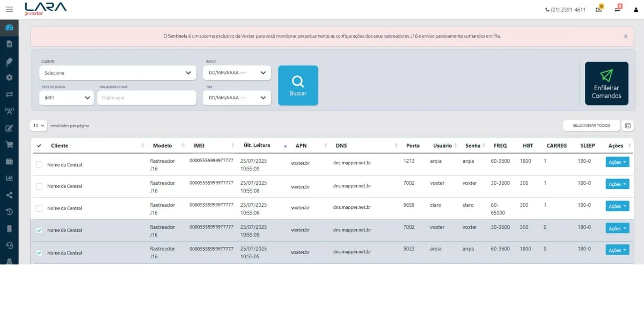Screen dimensions: 644x319
Task: Open the mobile device icon in sidebar
Action: pos(9,228)
